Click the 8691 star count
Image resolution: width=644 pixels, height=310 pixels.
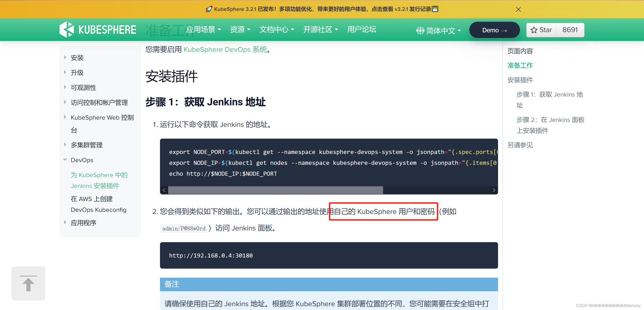point(570,30)
